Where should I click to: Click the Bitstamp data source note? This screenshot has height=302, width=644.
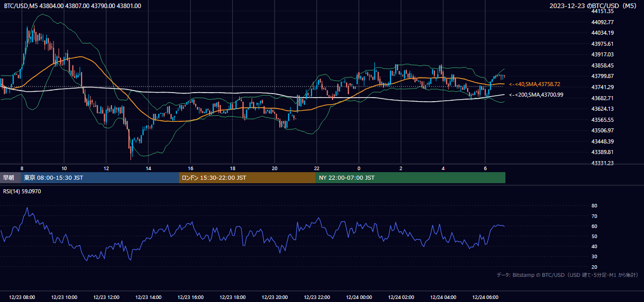[x=567, y=275]
